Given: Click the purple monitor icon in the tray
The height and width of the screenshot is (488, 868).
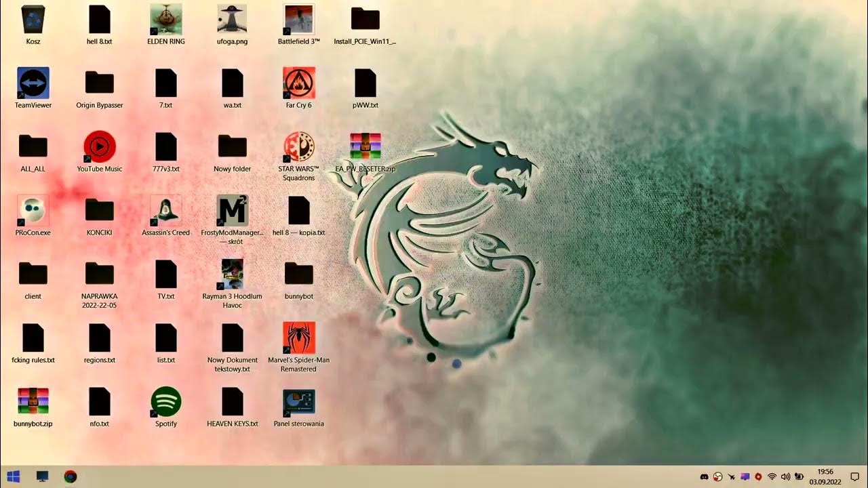Looking at the screenshot, I should (x=745, y=477).
